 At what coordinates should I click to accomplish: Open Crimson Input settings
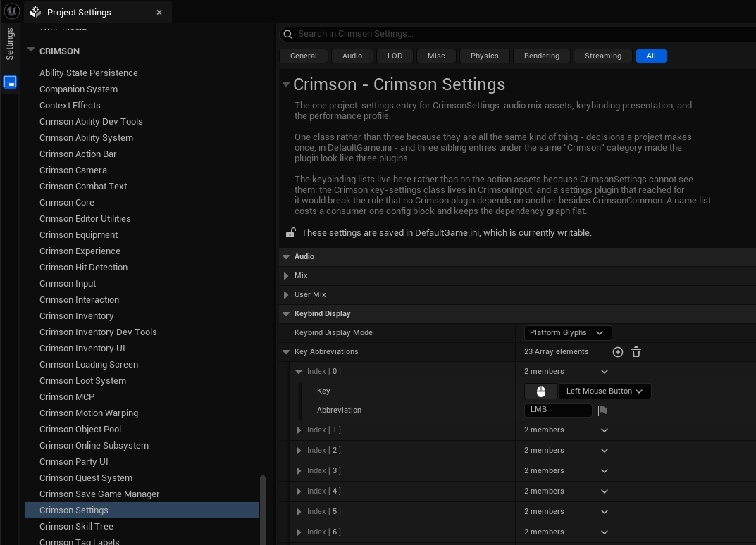[x=68, y=284]
